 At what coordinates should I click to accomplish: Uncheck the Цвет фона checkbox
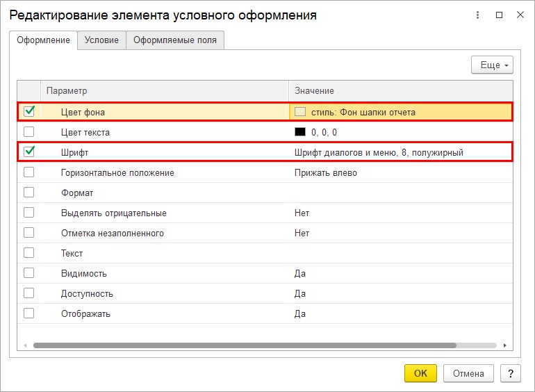[x=29, y=111]
